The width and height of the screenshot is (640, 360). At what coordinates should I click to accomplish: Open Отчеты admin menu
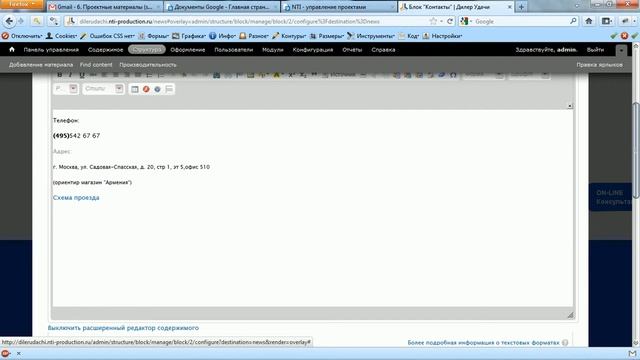pyautogui.click(x=352, y=50)
